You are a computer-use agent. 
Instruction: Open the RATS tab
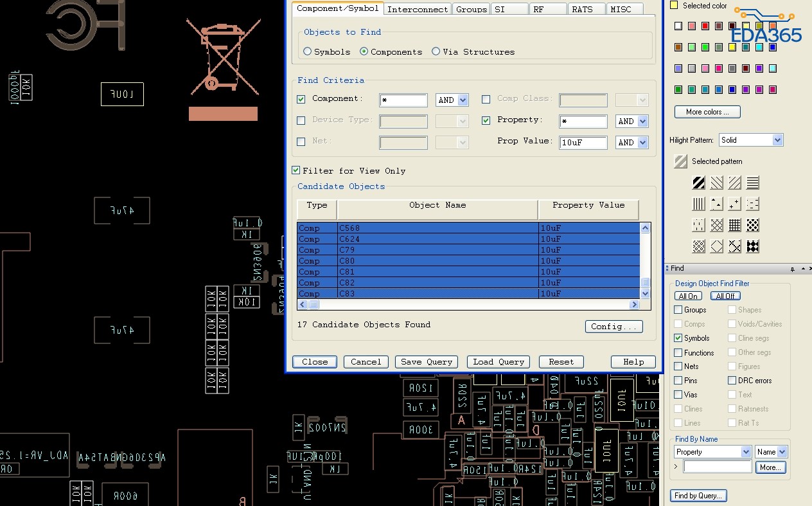coord(582,9)
